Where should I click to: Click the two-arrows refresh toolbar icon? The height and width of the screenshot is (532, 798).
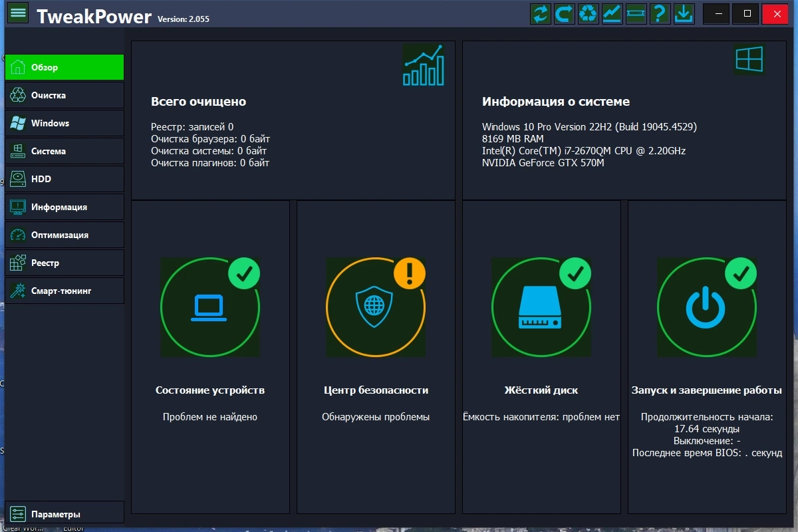point(541,13)
